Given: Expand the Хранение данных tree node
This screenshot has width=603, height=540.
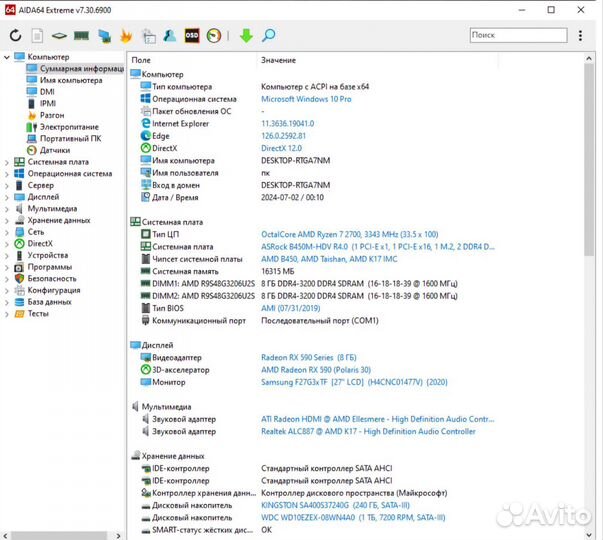Looking at the screenshot, I should 7,221.
